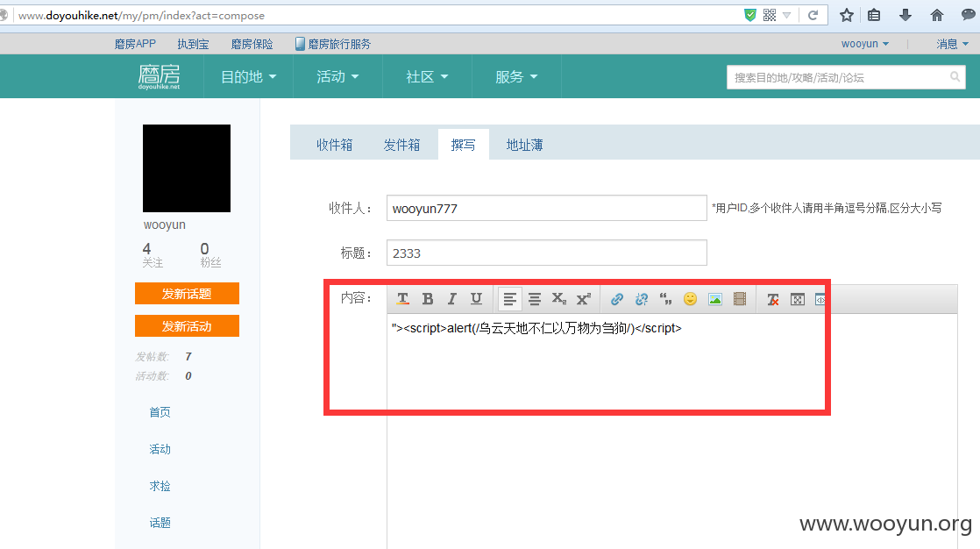The width and height of the screenshot is (980, 549).
Task: Click the 发新话题 orange button
Action: click(x=187, y=293)
